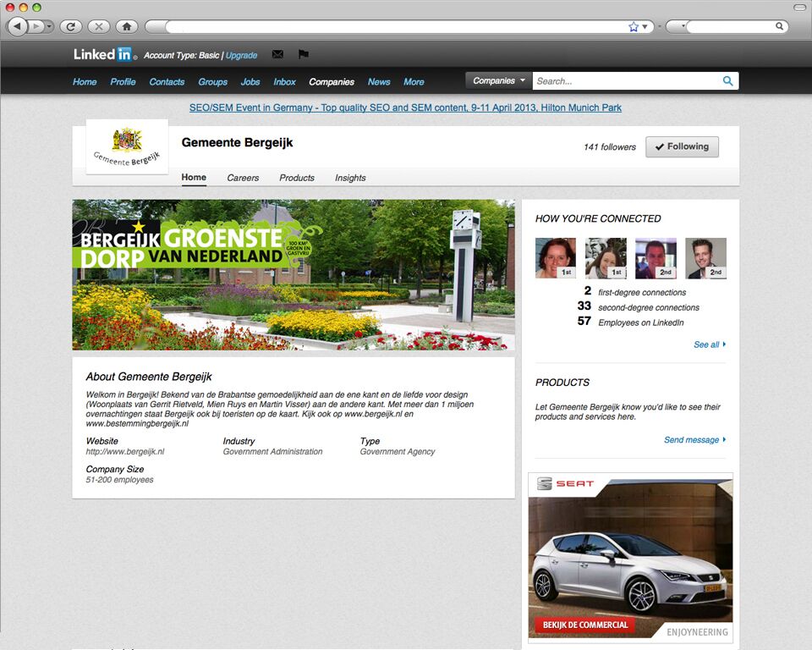Click Government Agency type text
The width and height of the screenshot is (812, 650).
pyautogui.click(x=398, y=451)
